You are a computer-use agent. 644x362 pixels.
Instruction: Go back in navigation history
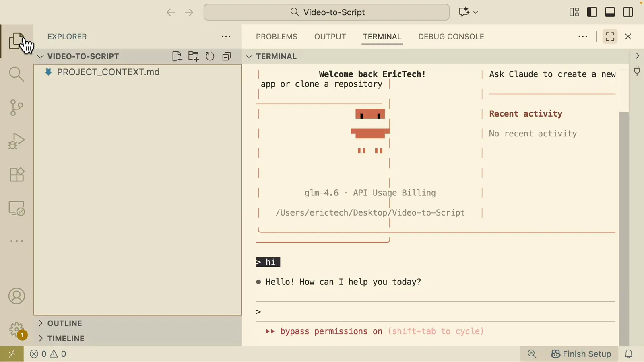[171, 12]
